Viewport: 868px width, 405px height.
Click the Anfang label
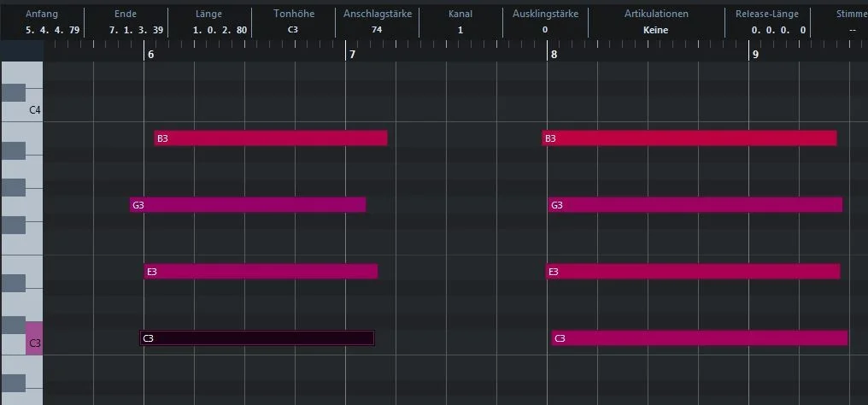point(42,15)
